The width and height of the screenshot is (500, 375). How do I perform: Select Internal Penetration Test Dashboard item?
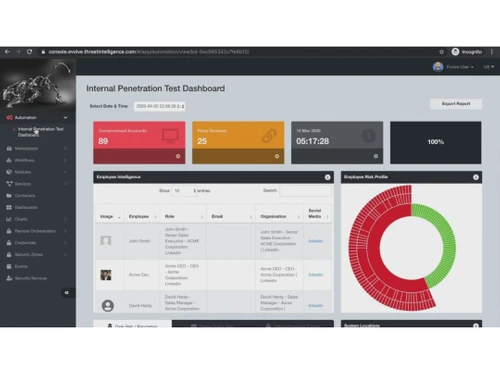tap(40, 132)
